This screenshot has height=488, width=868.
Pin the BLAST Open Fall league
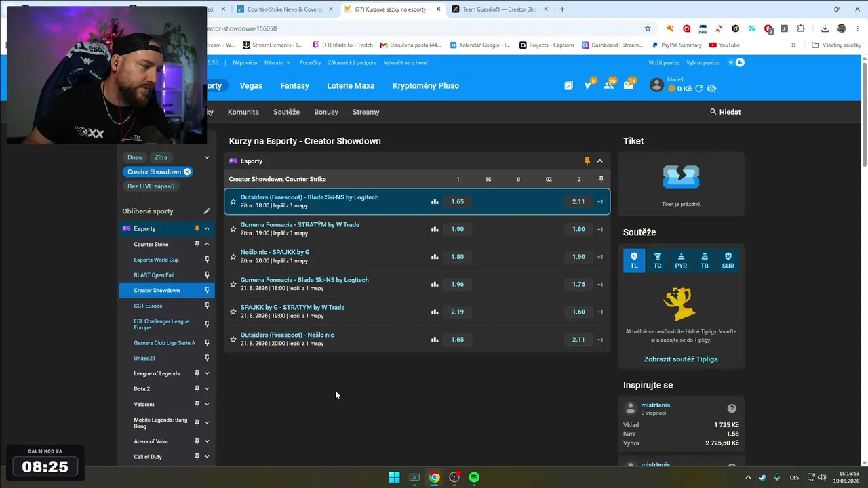tap(207, 275)
